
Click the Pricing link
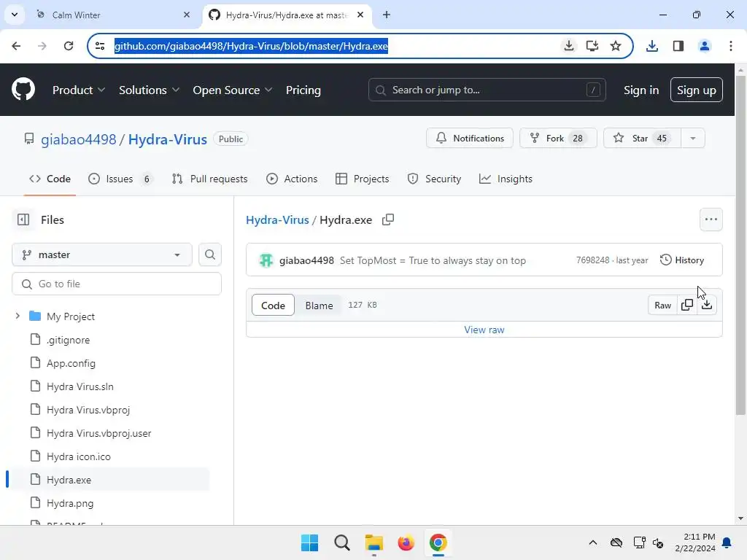pos(303,90)
